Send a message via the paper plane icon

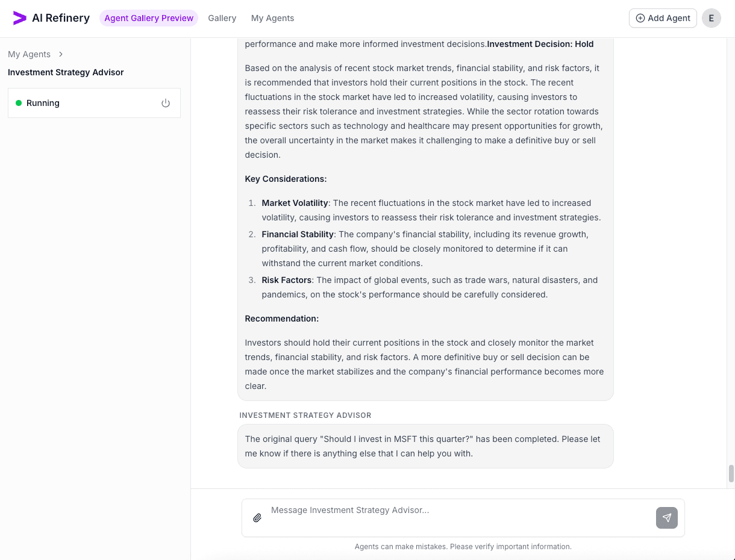click(666, 518)
